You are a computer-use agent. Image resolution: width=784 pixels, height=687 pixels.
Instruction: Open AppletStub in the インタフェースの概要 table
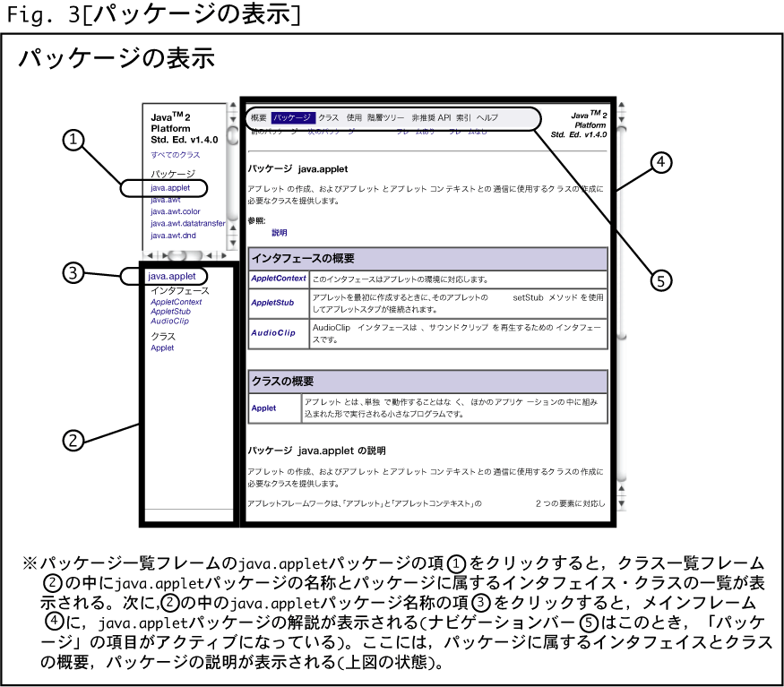click(272, 303)
